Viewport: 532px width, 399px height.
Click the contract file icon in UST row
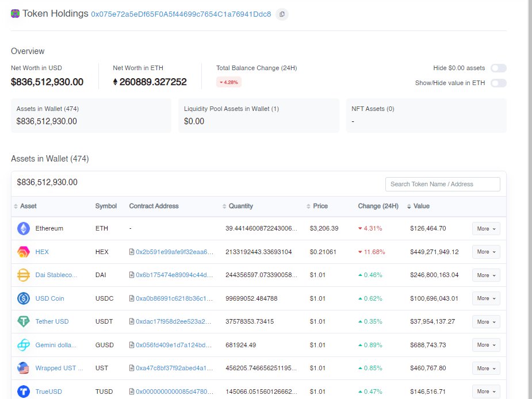[x=132, y=368]
